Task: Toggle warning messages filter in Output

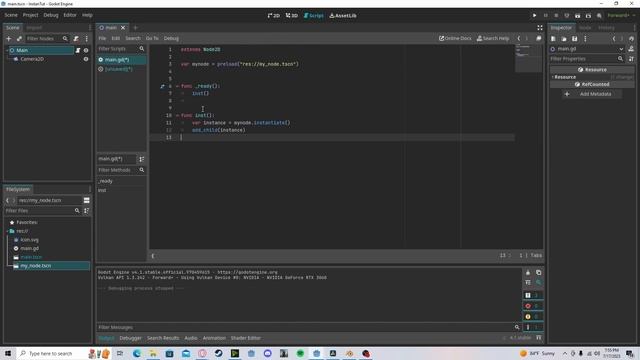Action: click(533, 316)
